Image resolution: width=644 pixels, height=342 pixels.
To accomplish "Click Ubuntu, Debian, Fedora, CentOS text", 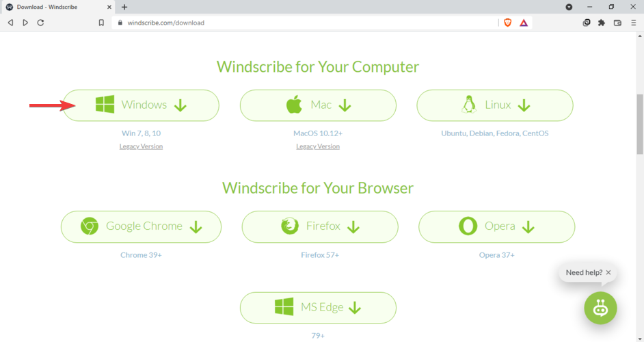I will point(495,133).
